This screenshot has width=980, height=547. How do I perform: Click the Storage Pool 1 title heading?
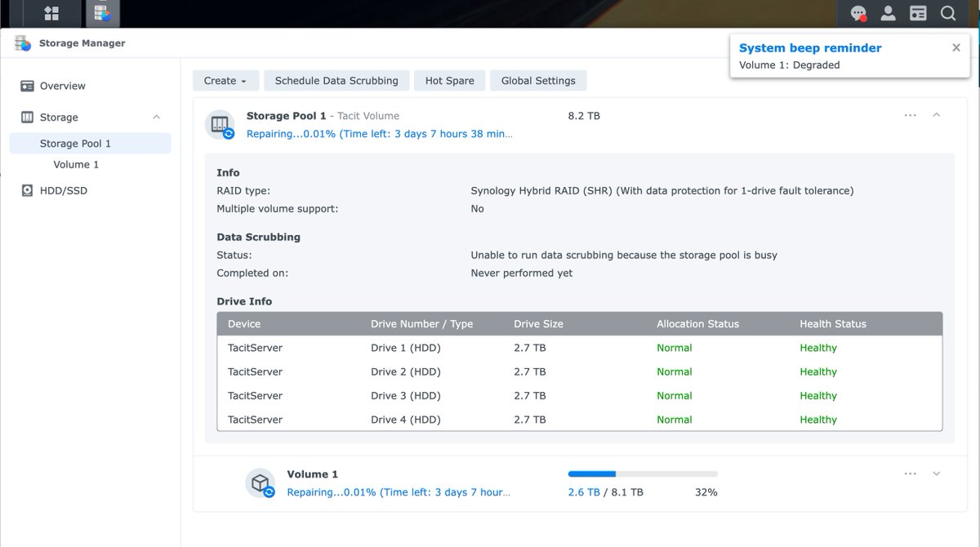(x=287, y=116)
